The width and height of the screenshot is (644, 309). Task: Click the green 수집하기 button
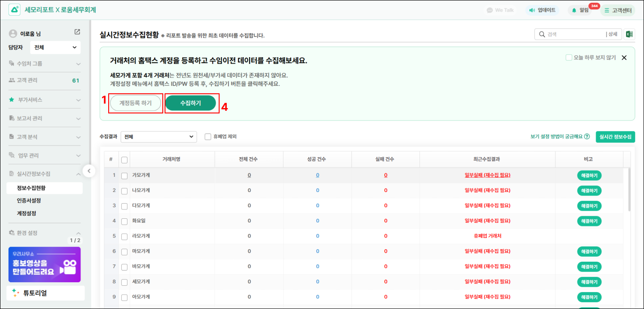pyautogui.click(x=191, y=103)
